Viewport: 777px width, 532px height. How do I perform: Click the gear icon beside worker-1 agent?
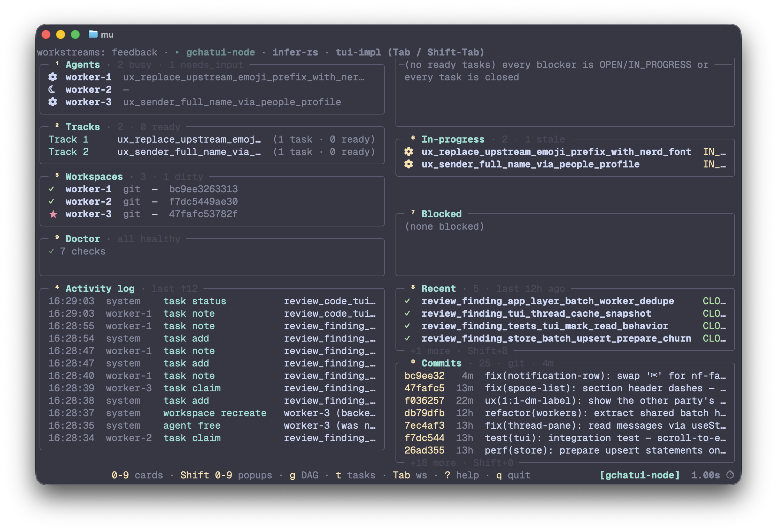click(x=53, y=77)
